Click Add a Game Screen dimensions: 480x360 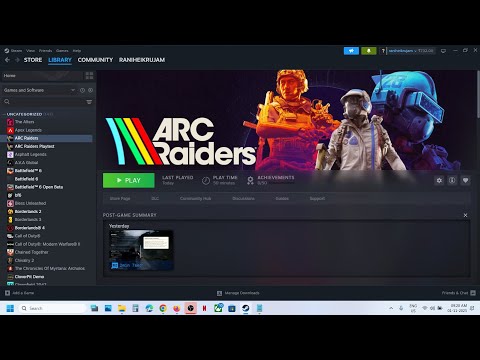click(19, 293)
